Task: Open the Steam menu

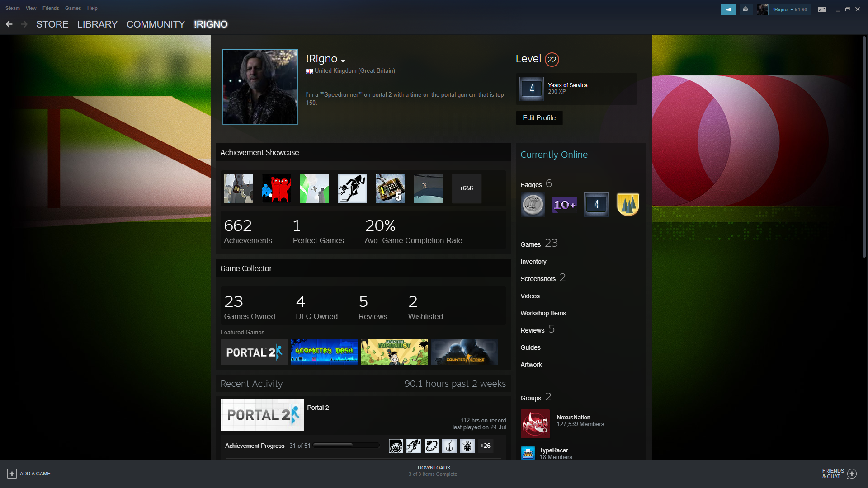Action: [13, 8]
